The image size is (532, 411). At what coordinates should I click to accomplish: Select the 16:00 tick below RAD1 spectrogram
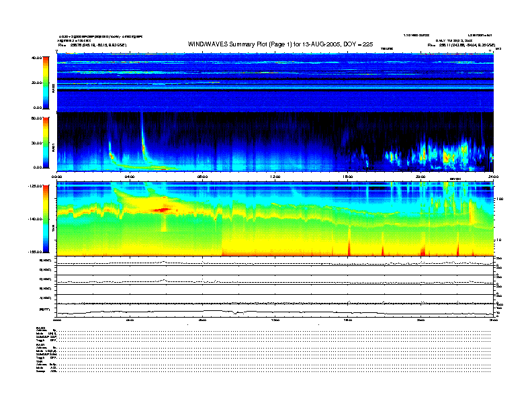pyautogui.click(x=348, y=177)
